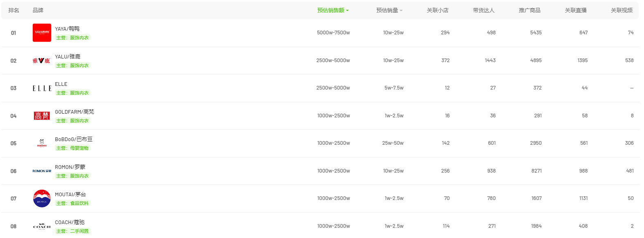
Task: Open the MOUTAI/茅台 round logo
Action: (42, 198)
